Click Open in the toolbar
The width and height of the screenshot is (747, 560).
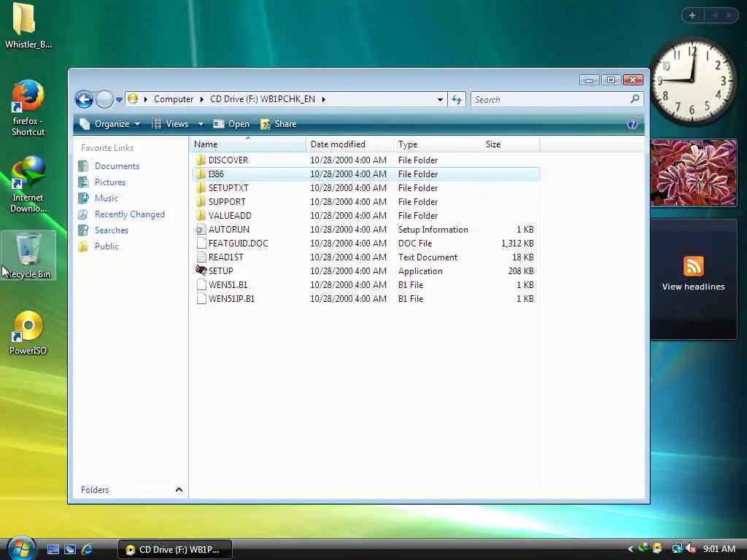231,124
